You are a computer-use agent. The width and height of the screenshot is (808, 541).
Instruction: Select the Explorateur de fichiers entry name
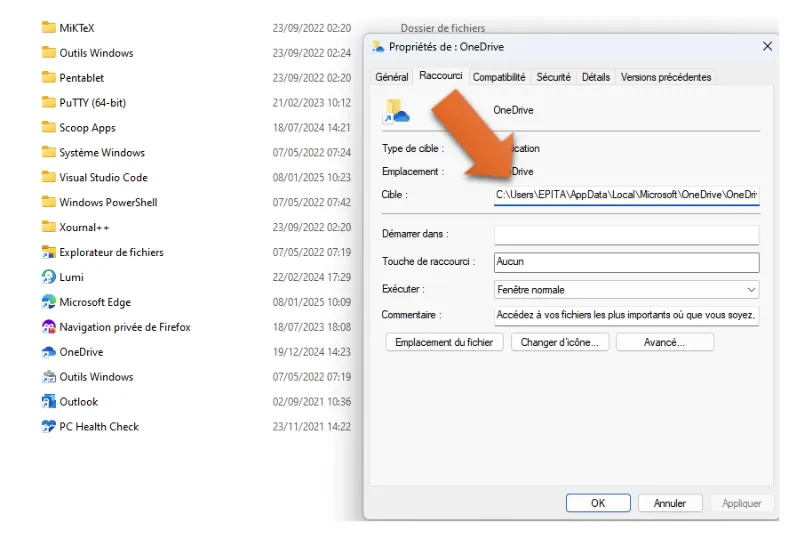pos(111,252)
